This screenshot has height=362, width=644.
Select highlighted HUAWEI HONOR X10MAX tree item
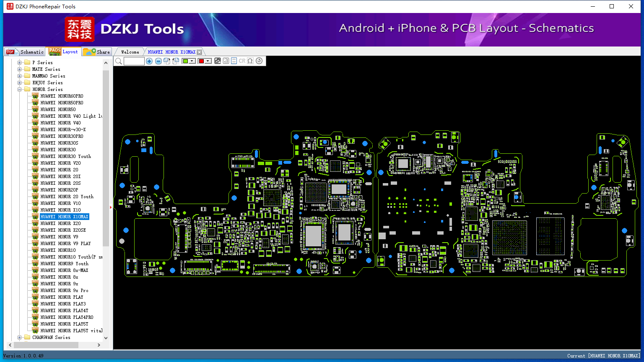point(64,217)
